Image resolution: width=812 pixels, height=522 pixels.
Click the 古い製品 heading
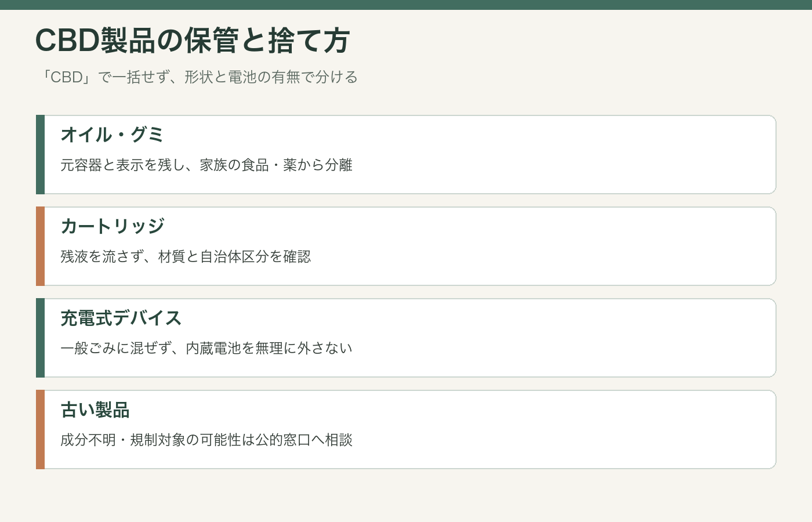tap(95, 409)
